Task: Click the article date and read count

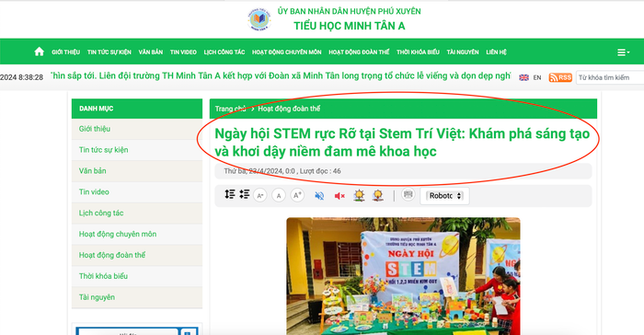Action: pos(282,171)
